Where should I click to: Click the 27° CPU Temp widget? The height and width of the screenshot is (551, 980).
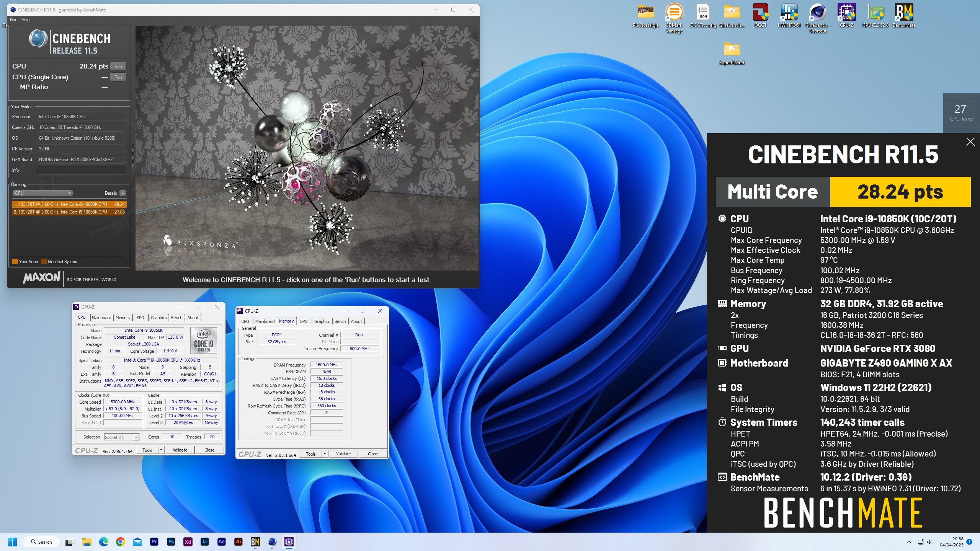[x=961, y=112]
